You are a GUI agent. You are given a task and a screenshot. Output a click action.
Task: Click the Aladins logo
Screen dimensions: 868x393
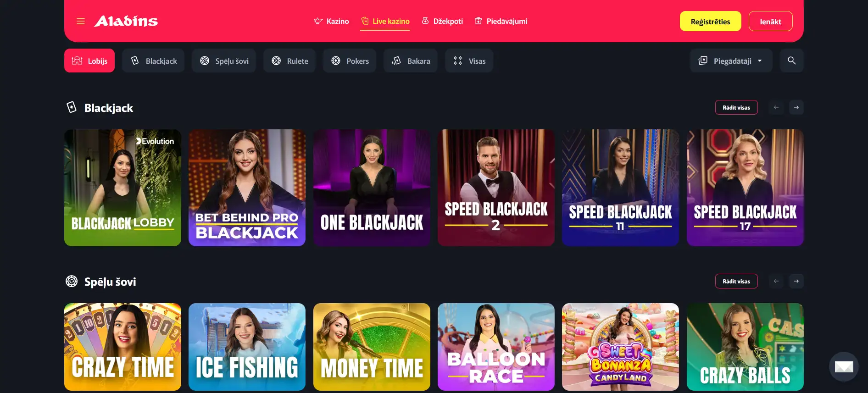pos(126,21)
